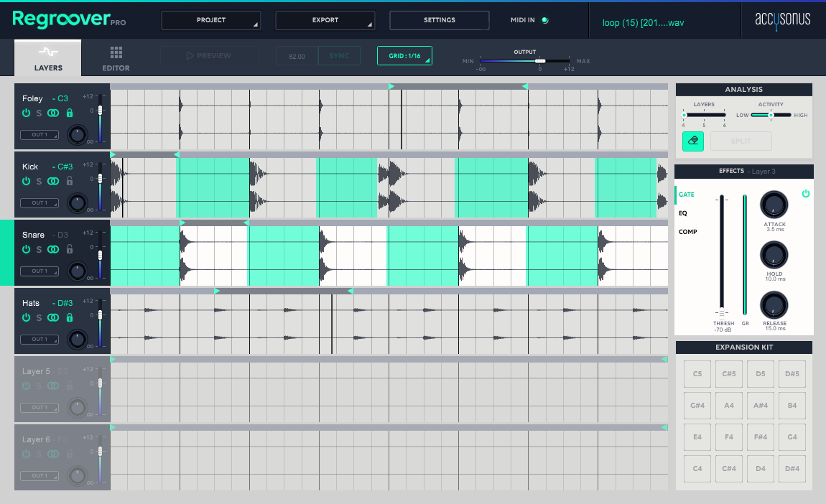Toggle the Gate effect power button
The height and width of the screenshot is (504, 826).
805,194
